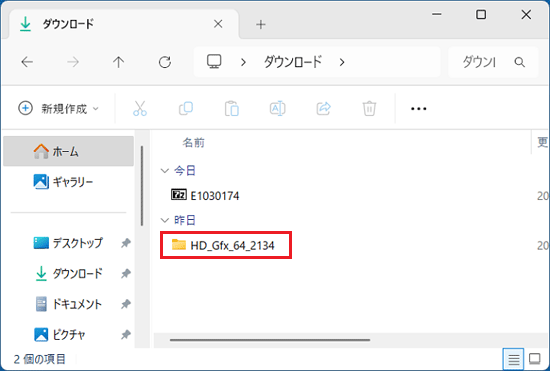Click the horizontal scrollbar in file list
Viewport: 550px width, 371px height.
tap(270, 339)
